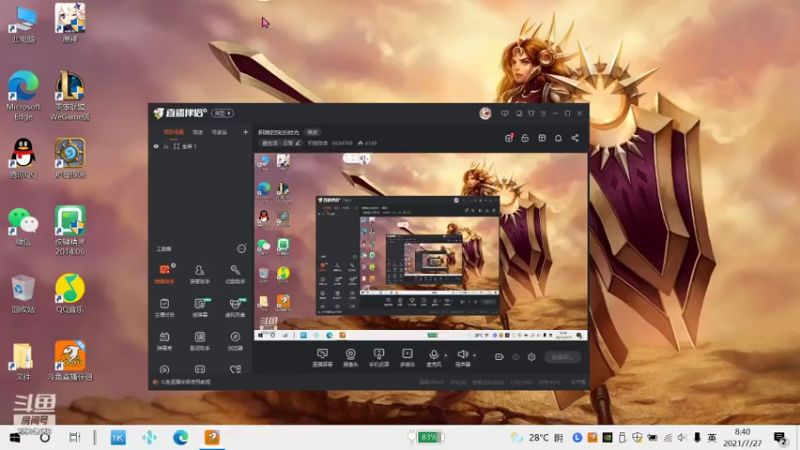Open Microsoft Edge desktop shortcut
The height and width of the screenshot is (450, 800).
point(23,95)
